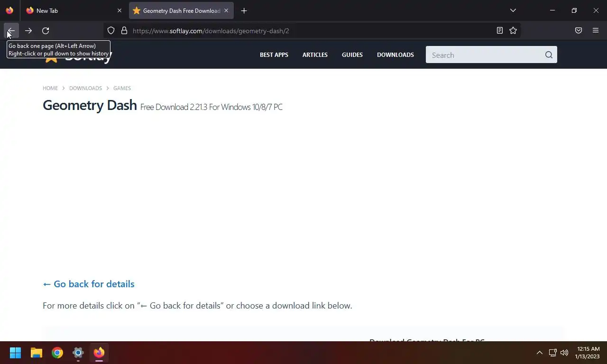Open Firefox View pinned icon

[x=9, y=10]
